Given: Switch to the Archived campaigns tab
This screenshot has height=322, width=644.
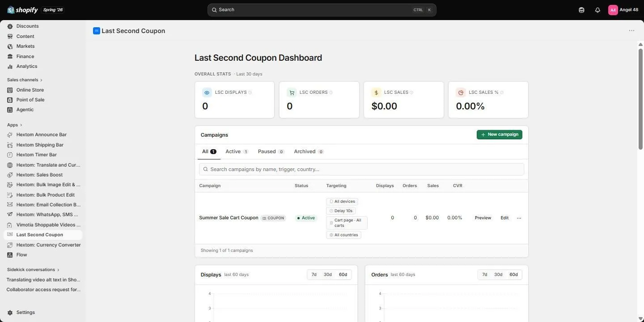Looking at the screenshot, I should pos(309,152).
